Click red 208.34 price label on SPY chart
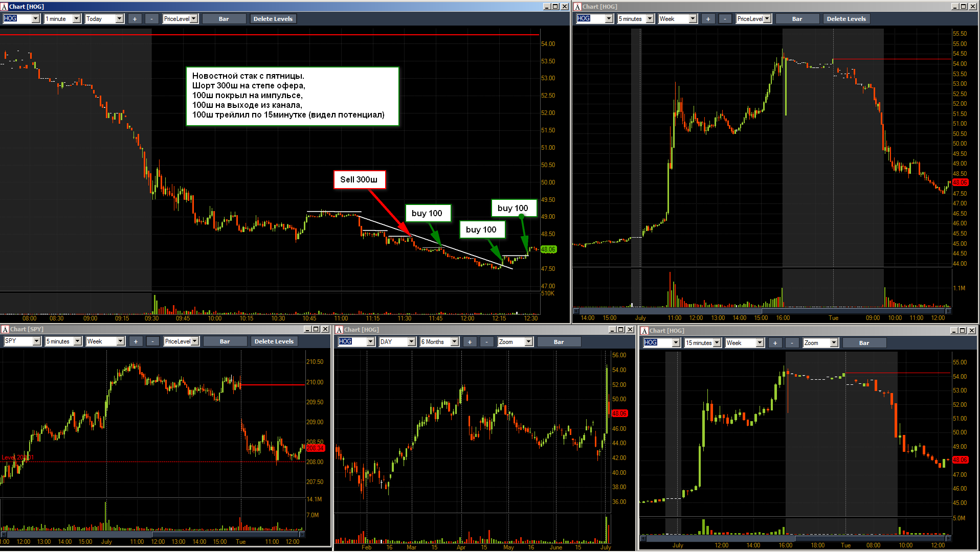Screen dimensions: 980x552 click(315, 448)
